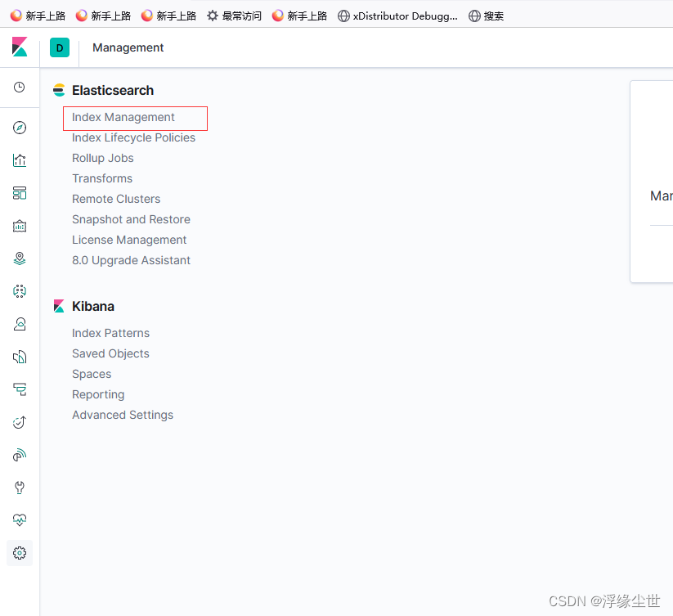Viewport: 673px width, 616px height.
Task: Click the Kibana logo at top-left
Action: point(20,47)
